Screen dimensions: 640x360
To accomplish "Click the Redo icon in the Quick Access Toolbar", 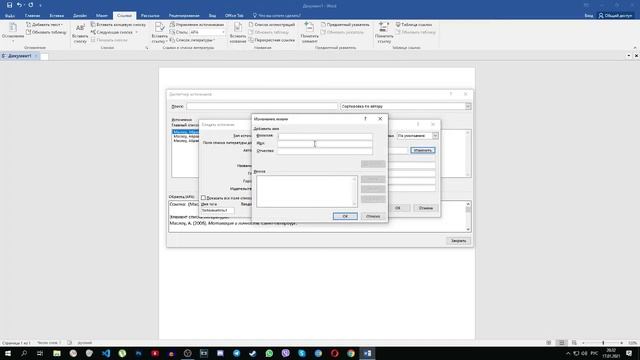I will pyautogui.click(x=31, y=5).
